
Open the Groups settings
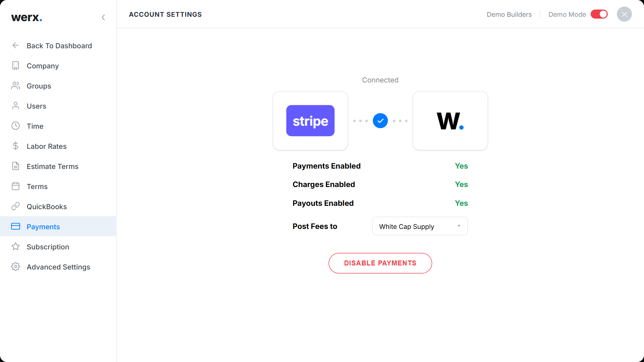(58, 86)
